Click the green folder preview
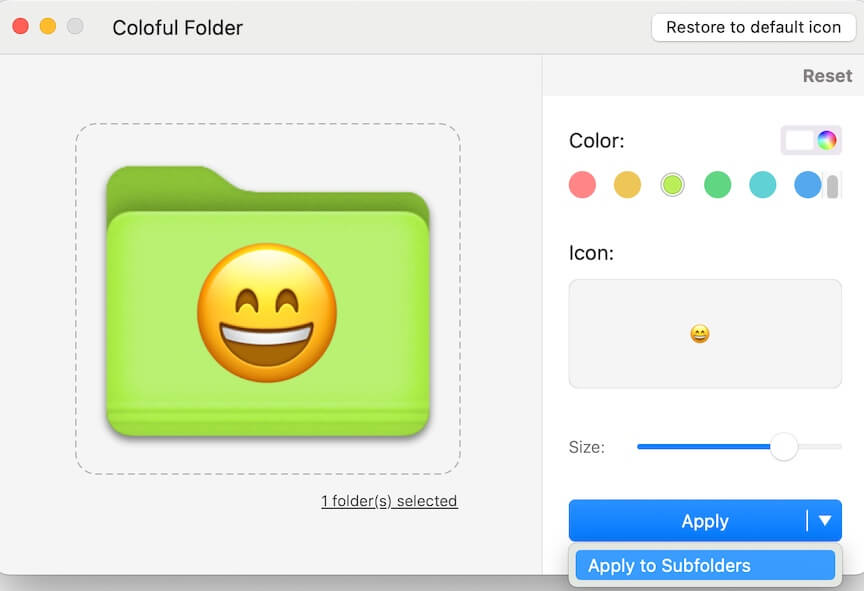 (x=270, y=300)
